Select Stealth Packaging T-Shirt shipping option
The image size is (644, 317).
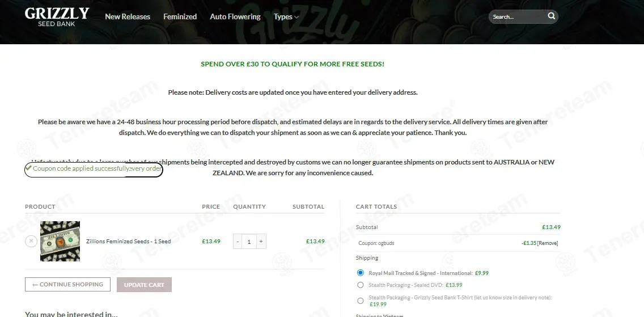pos(360,301)
